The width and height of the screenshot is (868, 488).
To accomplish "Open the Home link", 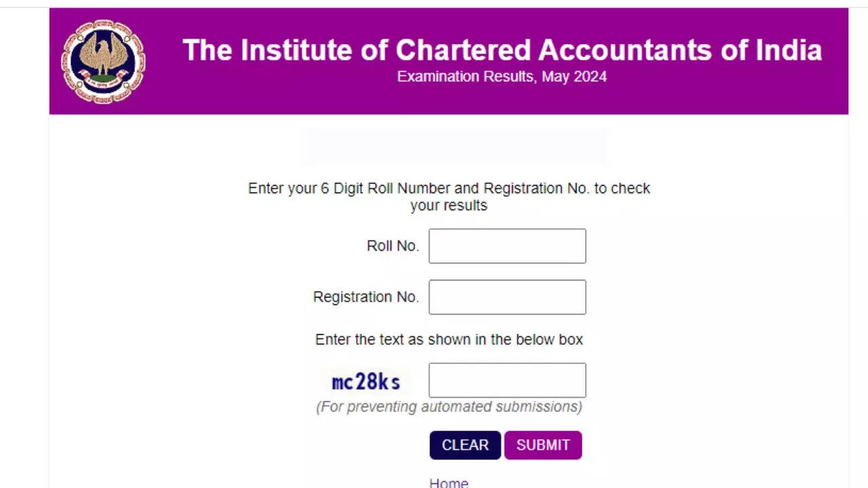I will click(x=448, y=483).
